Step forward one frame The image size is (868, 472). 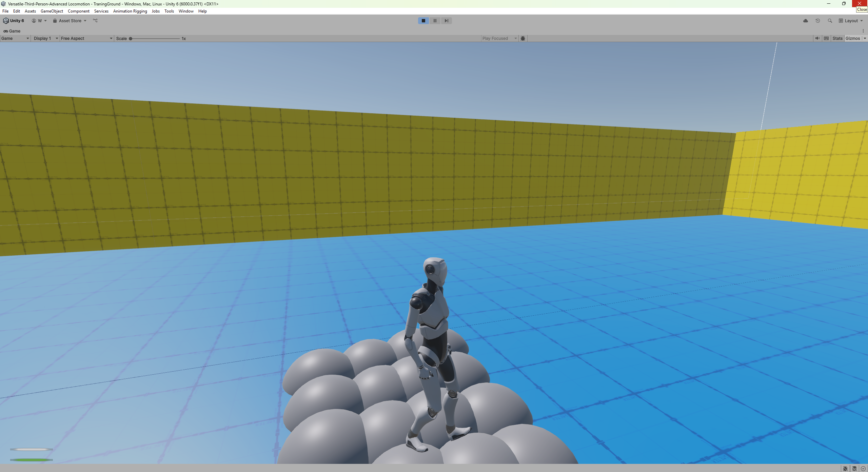point(446,21)
